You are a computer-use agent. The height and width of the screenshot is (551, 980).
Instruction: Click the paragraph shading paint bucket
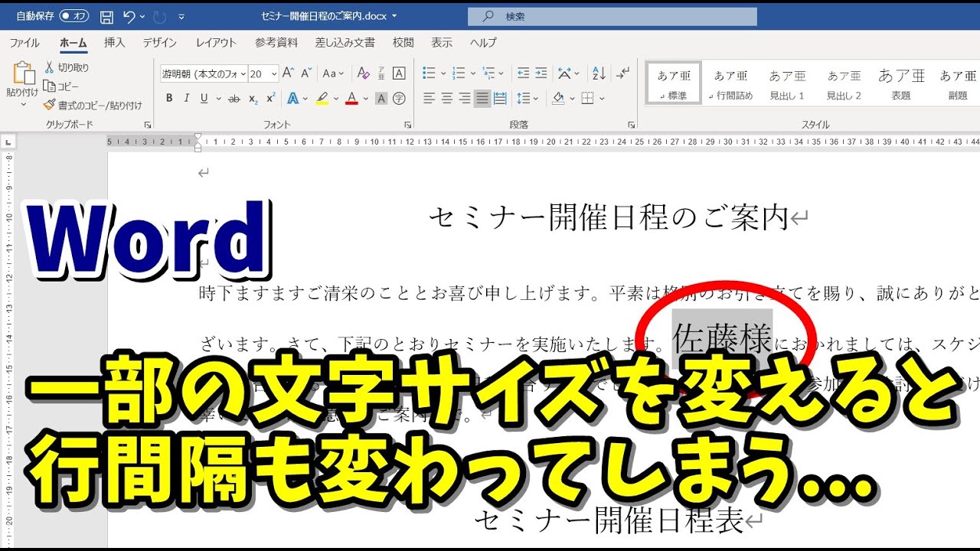point(559,98)
